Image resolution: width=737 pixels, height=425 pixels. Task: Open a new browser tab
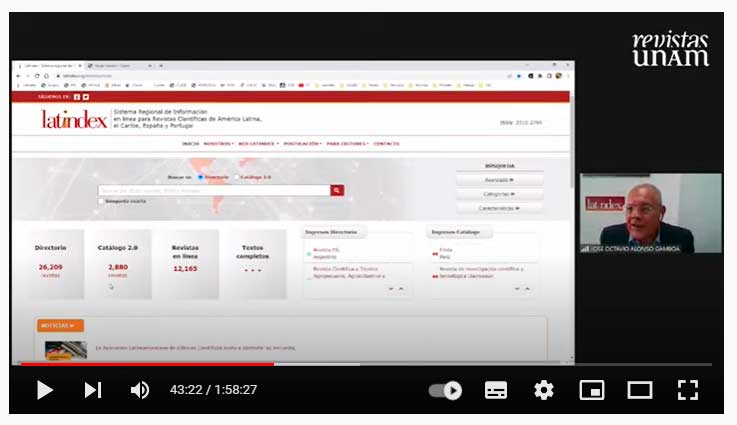pos(161,66)
